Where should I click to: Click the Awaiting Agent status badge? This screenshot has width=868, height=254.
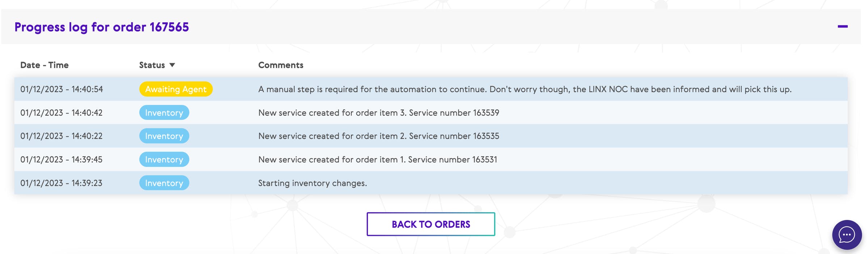[176, 89]
